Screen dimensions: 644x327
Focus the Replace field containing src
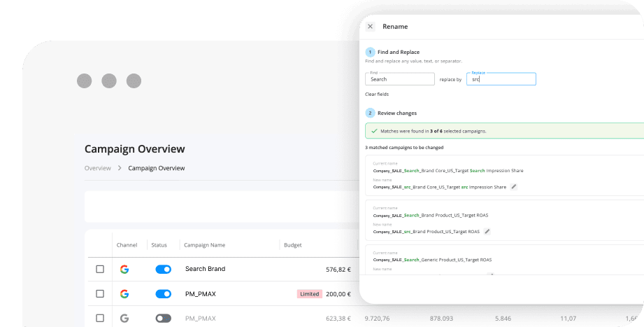point(501,79)
